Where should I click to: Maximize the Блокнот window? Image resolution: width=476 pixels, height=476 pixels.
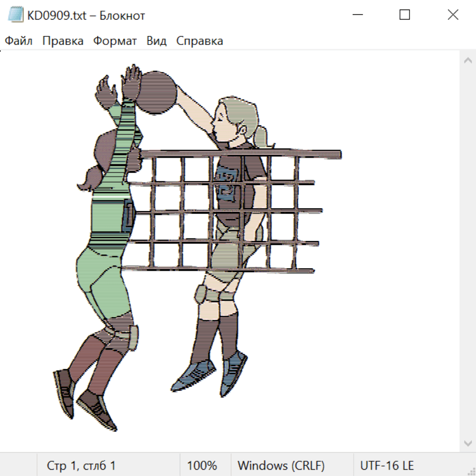pos(405,15)
